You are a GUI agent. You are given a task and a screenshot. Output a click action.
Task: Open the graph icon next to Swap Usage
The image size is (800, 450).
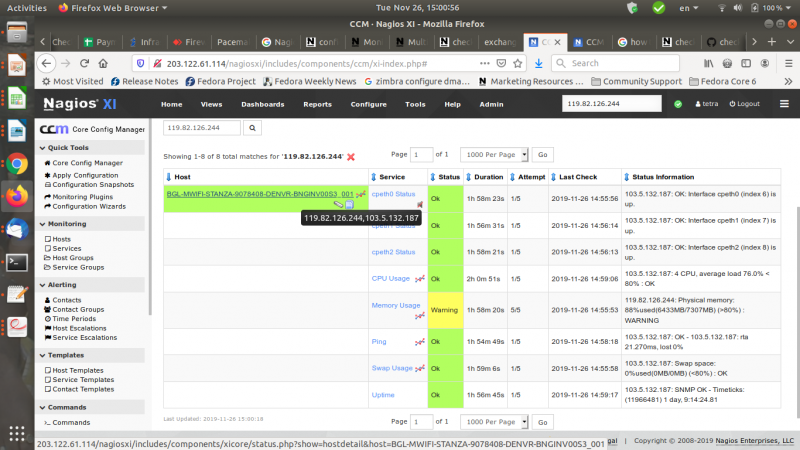(419, 368)
